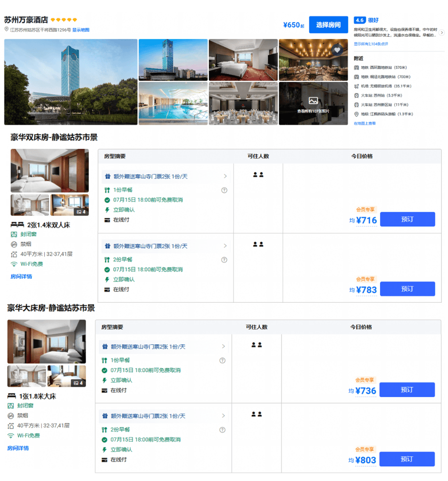
Task: Click gift icon in ¥803 row
Action: [x=105, y=416]
